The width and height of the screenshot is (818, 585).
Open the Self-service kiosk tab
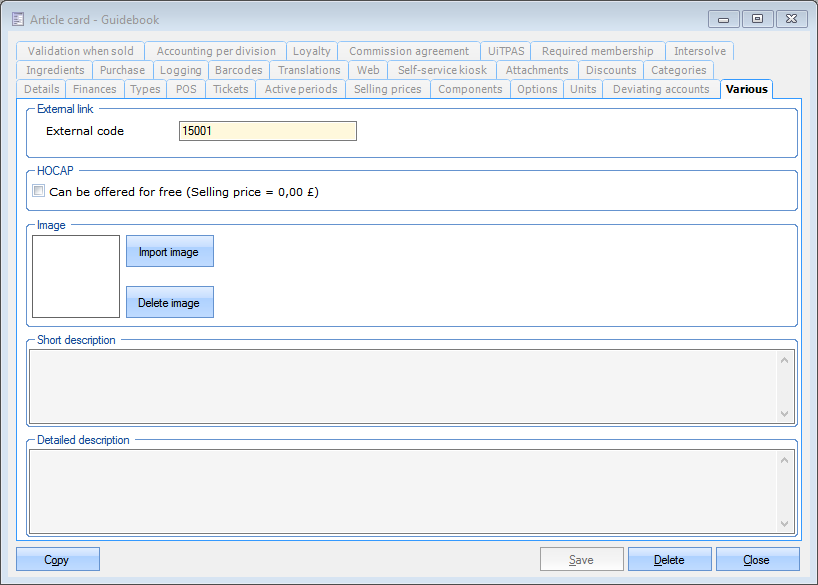[442, 70]
